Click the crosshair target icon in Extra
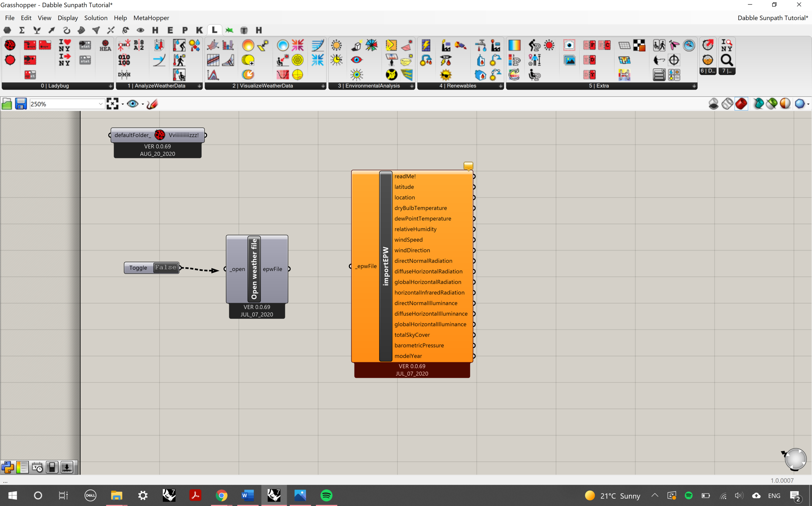Image resolution: width=812 pixels, height=506 pixels. coord(674,60)
